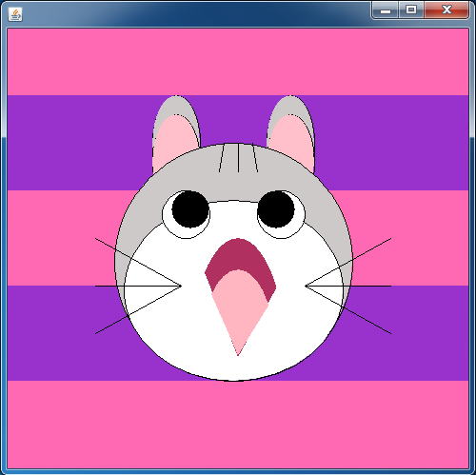Image resolution: width=476 pixels, height=475 pixels.
Task: Click the cat's left black pupil
Action: coord(190,209)
